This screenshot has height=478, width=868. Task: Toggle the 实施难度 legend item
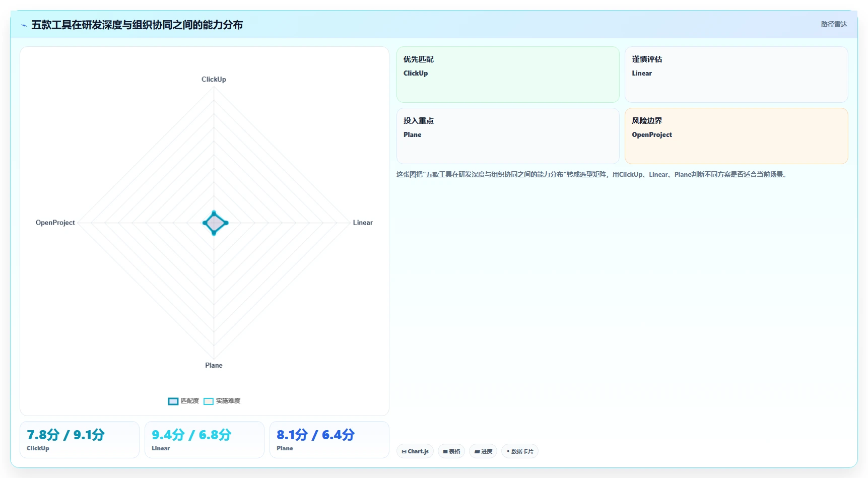point(222,401)
